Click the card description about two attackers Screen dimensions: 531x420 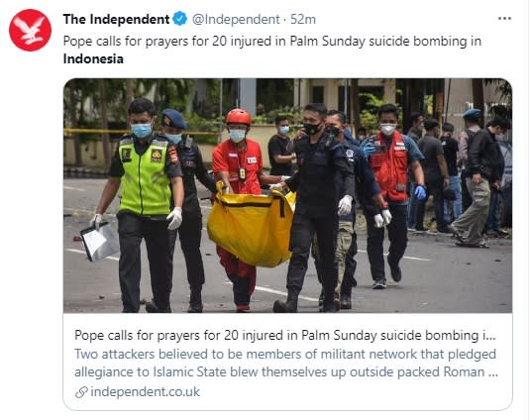286,363
